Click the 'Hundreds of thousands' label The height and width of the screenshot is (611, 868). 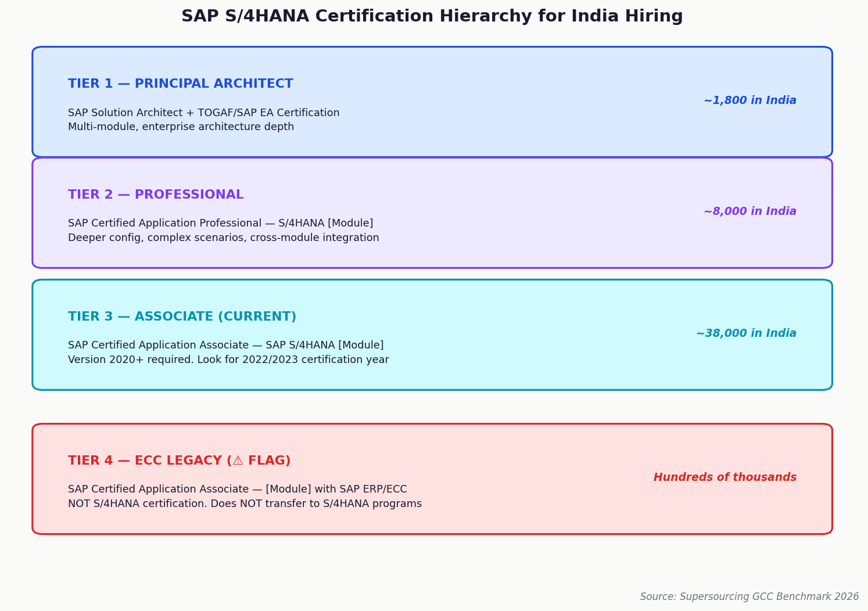(x=725, y=477)
